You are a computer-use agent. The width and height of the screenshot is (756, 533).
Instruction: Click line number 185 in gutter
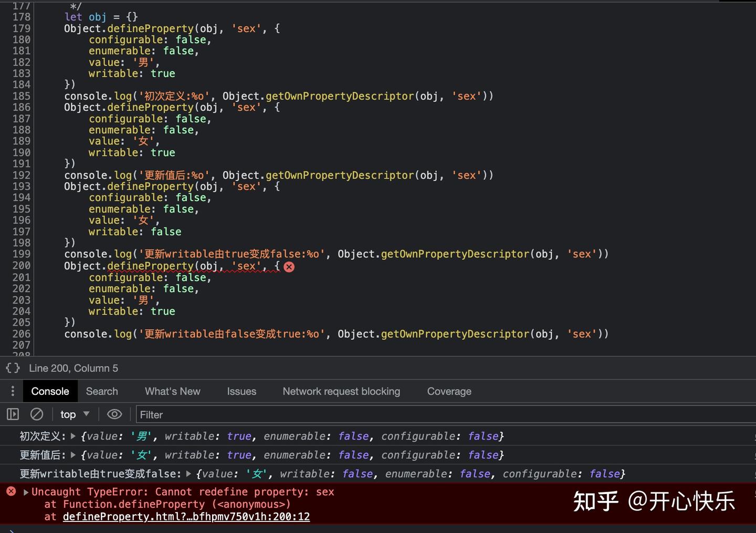pyautogui.click(x=22, y=96)
